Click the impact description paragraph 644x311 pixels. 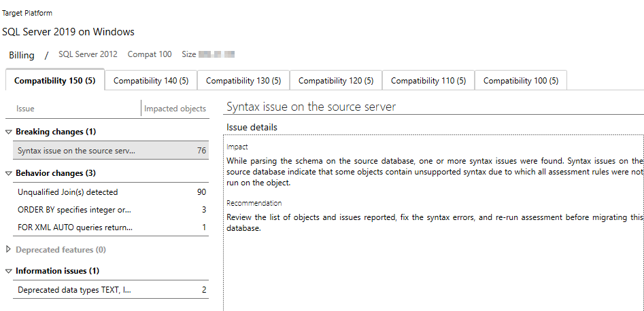pos(435,172)
